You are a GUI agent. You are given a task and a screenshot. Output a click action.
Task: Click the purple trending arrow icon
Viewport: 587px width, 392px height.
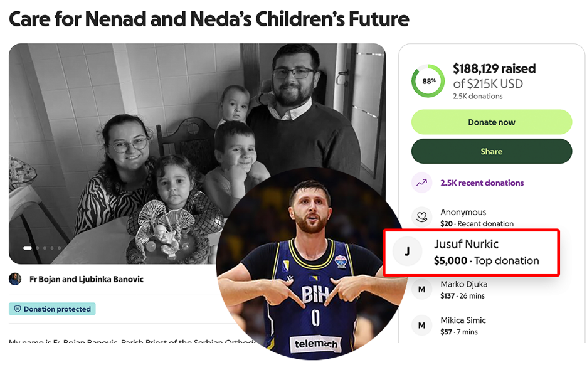[x=421, y=183]
